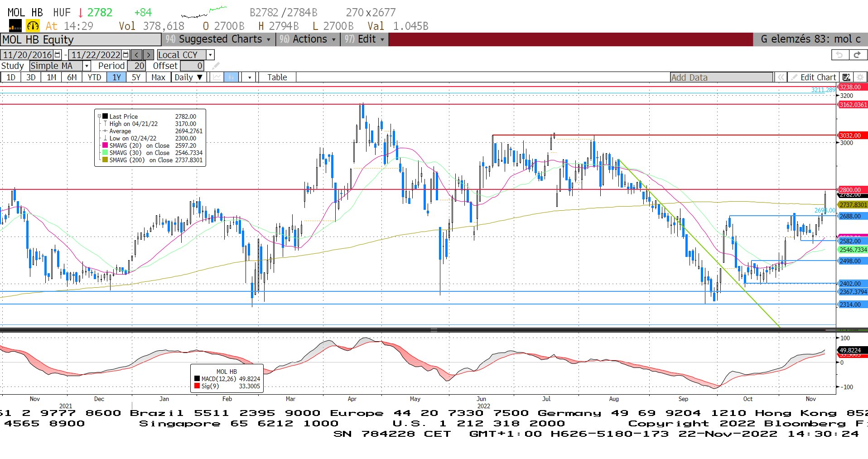Click the study pencil edit icon

click(216, 66)
